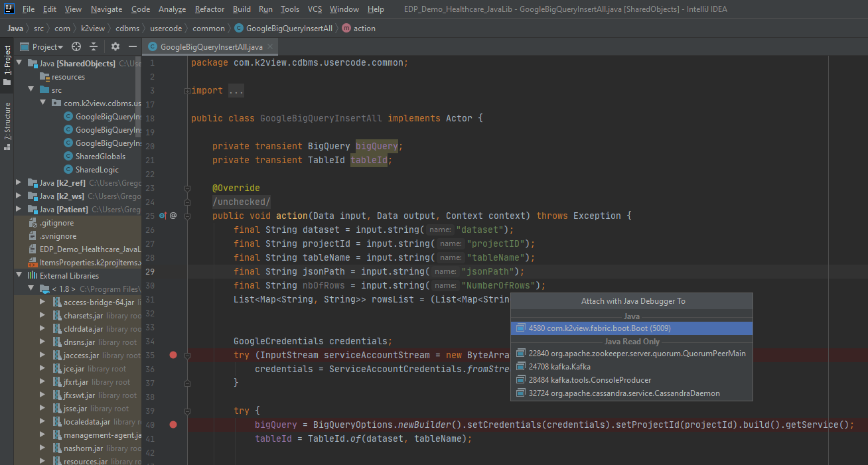Close the GoogleBigQueryInsertAll.java editor tab

[270, 47]
